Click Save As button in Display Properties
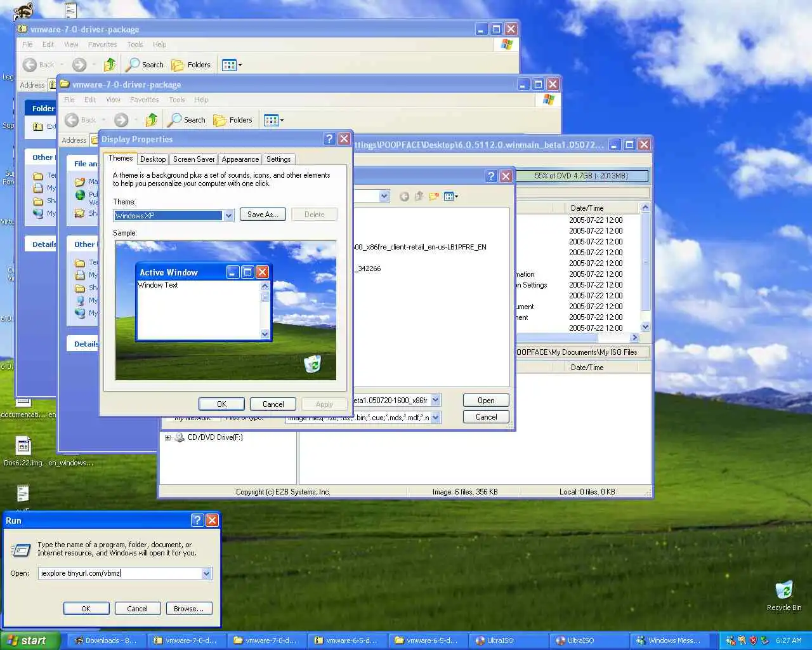Image resolution: width=812 pixels, height=650 pixels. tap(263, 215)
